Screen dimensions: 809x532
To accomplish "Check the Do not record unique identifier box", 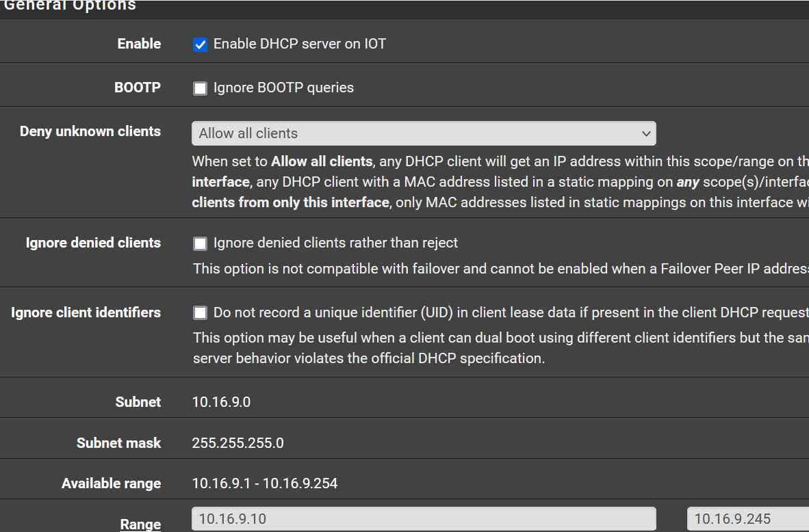I will tap(200, 313).
